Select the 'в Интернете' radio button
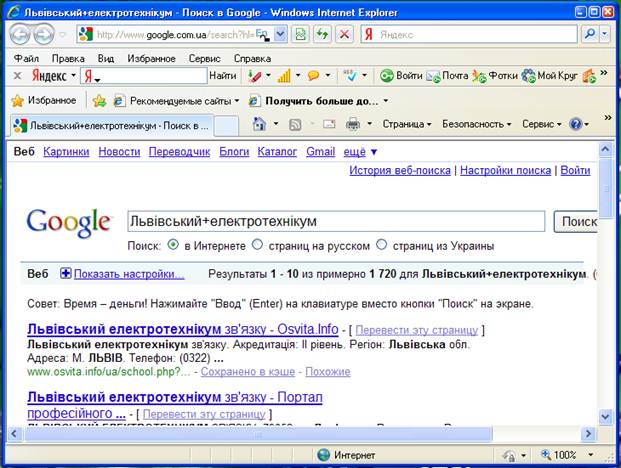Screen dimensions: 621x468 pyautogui.click(x=173, y=245)
